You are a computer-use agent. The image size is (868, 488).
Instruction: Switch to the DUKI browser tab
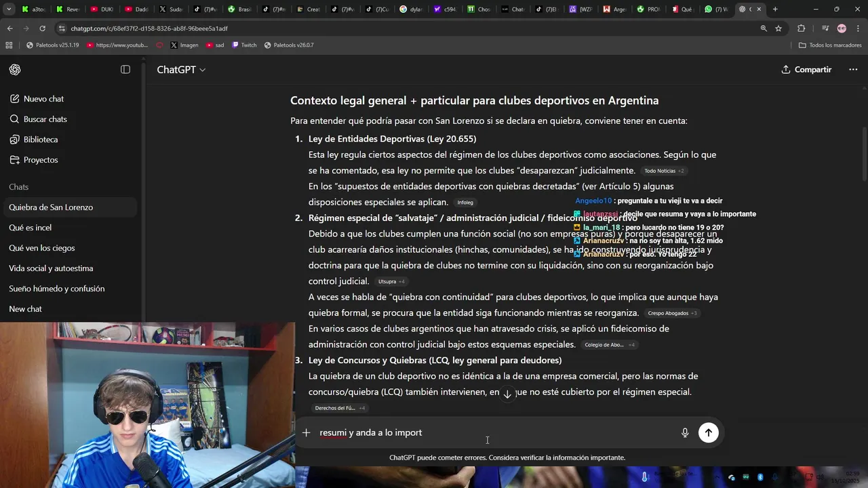pos(102,9)
